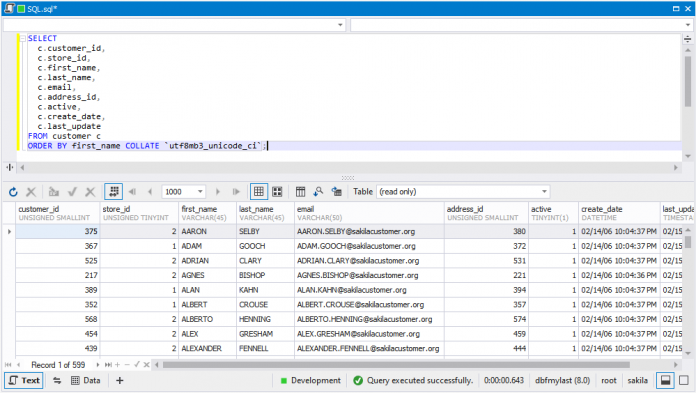Click the refresh data icon
The image size is (696, 393).
tap(13, 192)
